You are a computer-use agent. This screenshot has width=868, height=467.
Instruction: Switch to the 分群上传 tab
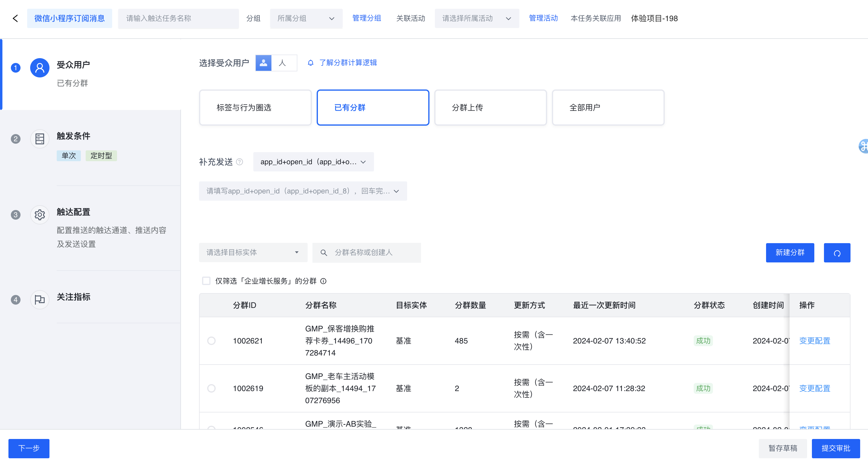[x=490, y=108]
